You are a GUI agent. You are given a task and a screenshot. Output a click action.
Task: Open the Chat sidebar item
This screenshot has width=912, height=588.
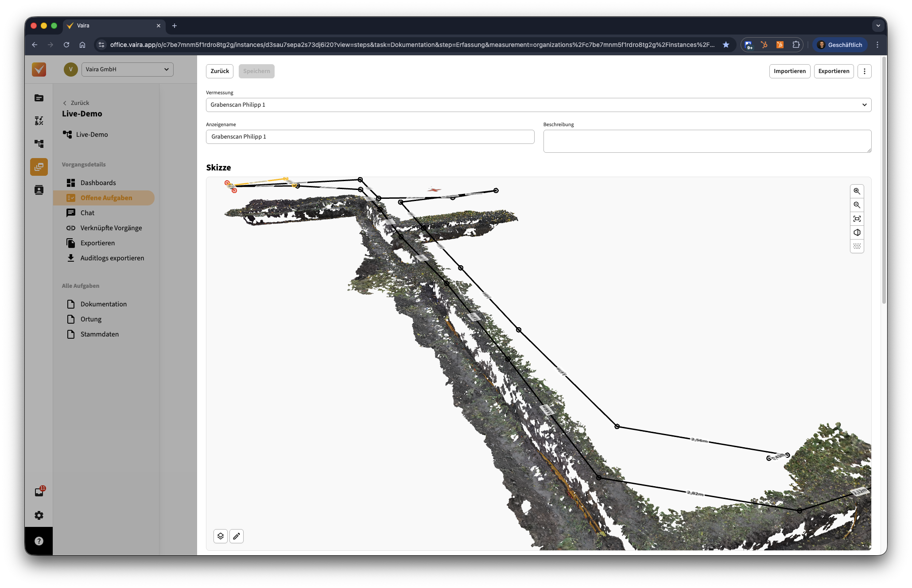(87, 213)
